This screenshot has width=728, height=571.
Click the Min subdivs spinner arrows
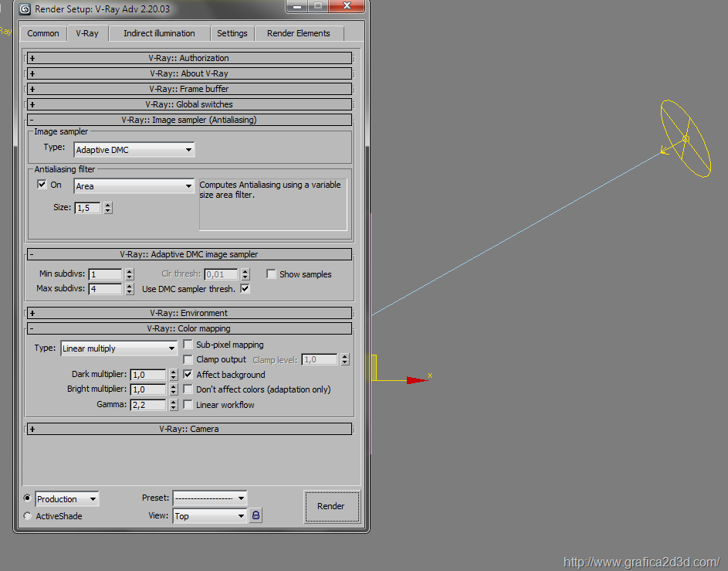[130, 274]
